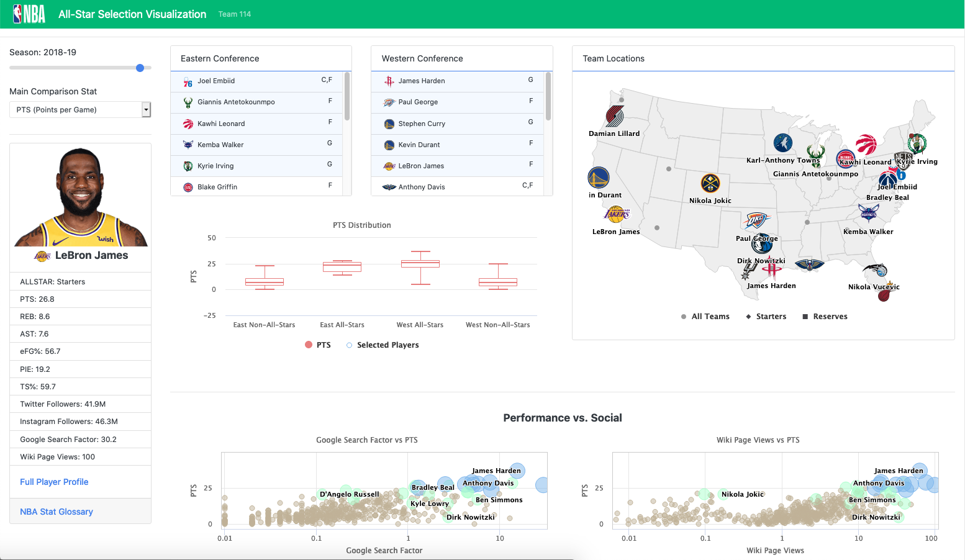Click the Team 114 header text
The height and width of the screenshot is (560, 965).
235,14
